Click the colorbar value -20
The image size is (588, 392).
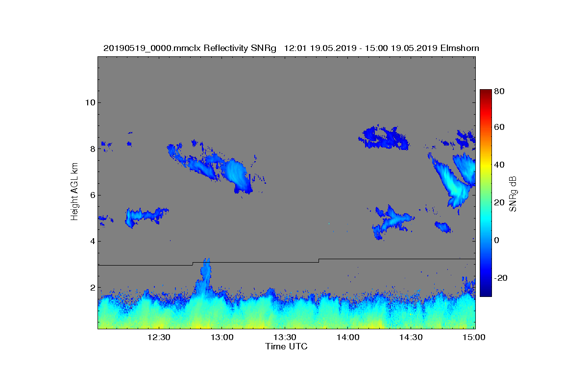pyautogui.click(x=501, y=278)
